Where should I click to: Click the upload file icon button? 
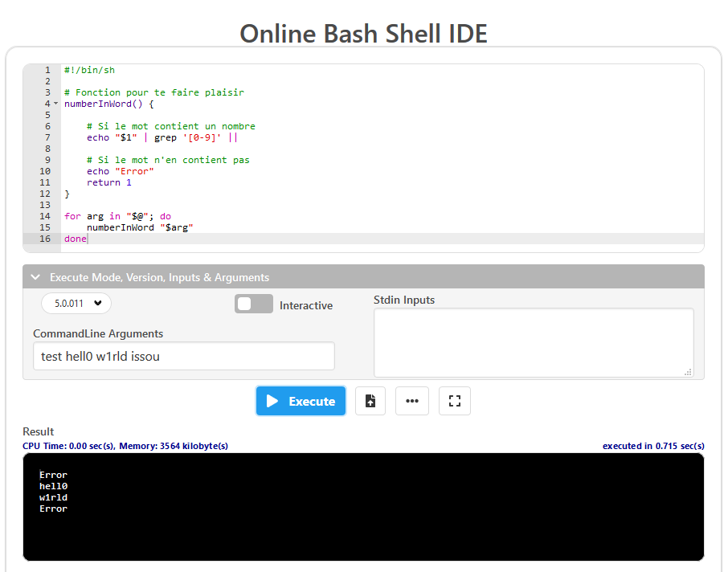pyautogui.click(x=370, y=401)
